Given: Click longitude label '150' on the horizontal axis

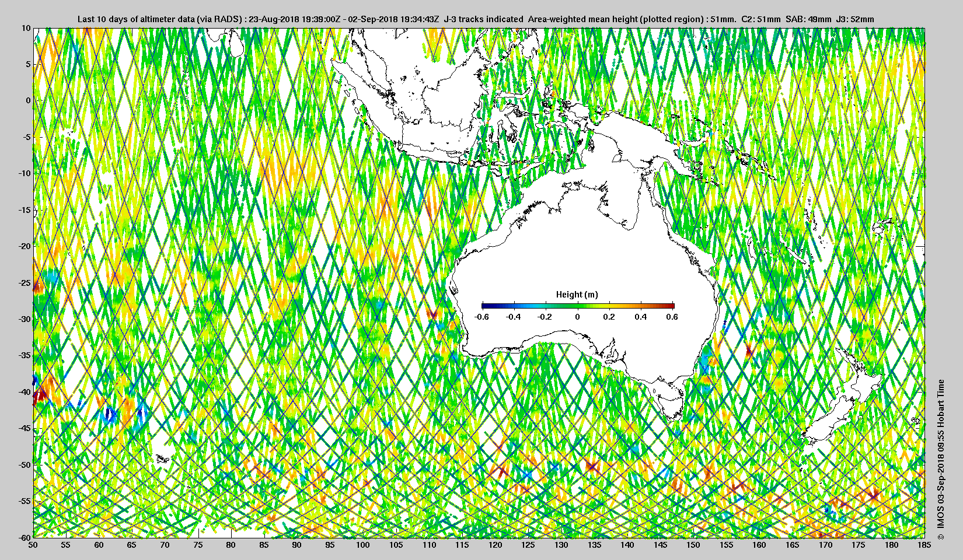Looking at the screenshot, I should coord(693,545).
